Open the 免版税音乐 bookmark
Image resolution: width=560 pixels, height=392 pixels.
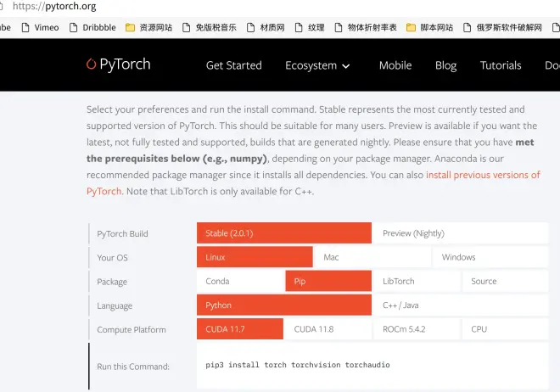pos(210,27)
